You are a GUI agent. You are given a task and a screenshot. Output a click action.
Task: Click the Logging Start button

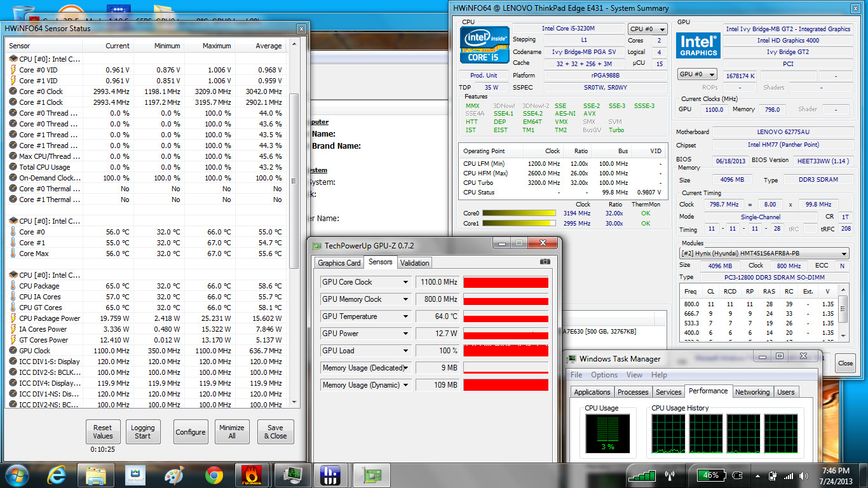(x=143, y=432)
